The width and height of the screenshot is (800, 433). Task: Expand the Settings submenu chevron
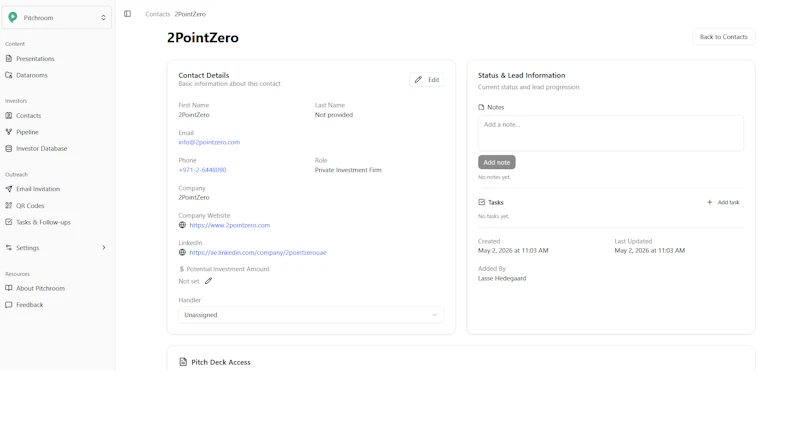(104, 248)
